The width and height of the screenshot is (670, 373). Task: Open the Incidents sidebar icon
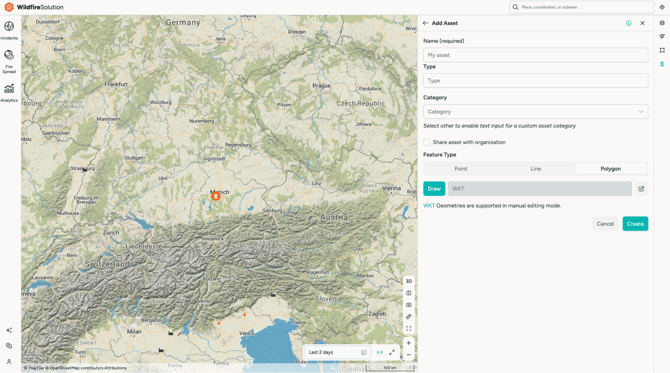click(x=9, y=29)
